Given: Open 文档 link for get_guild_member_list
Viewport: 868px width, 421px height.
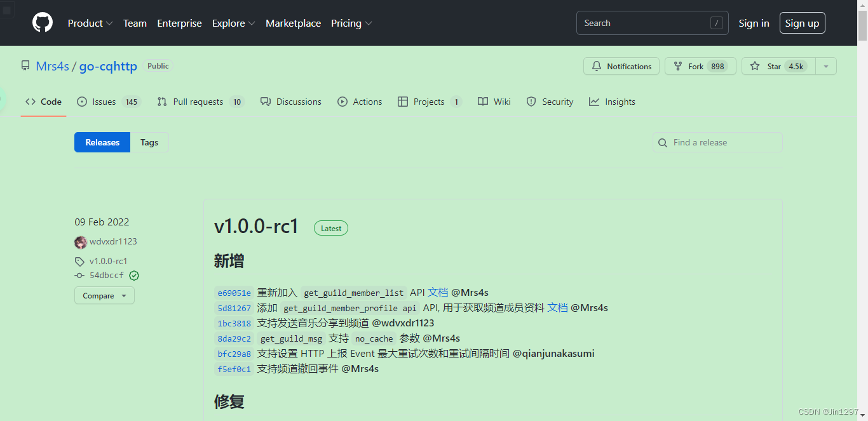Looking at the screenshot, I should pos(438,292).
